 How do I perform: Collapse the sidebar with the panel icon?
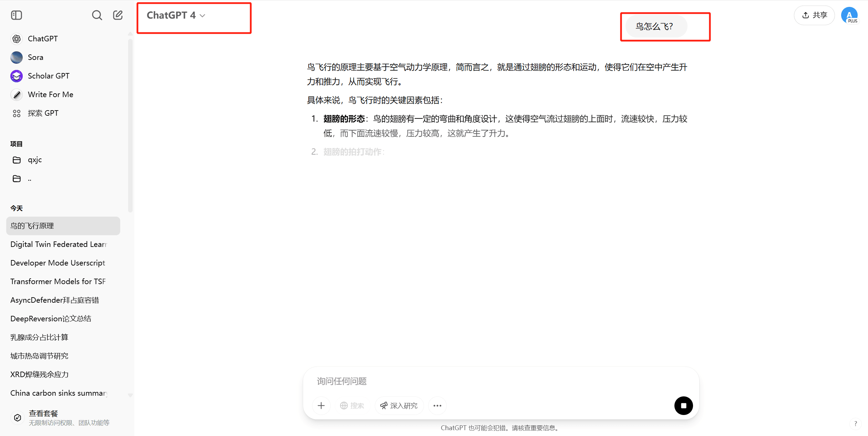[x=17, y=15]
